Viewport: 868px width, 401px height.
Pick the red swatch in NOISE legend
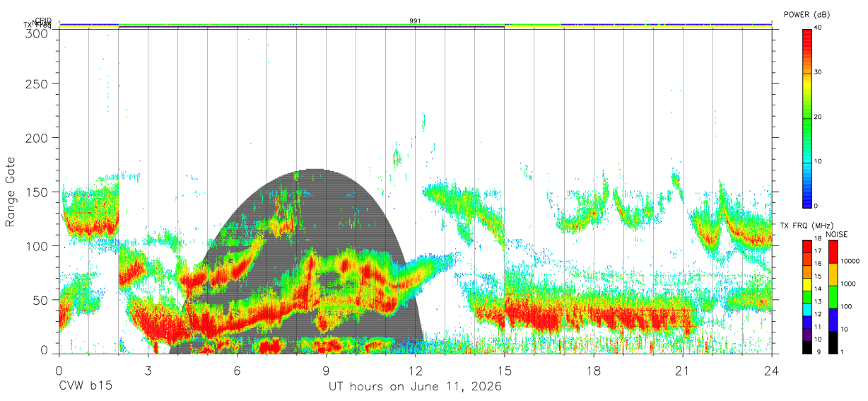(x=833, y=252)
